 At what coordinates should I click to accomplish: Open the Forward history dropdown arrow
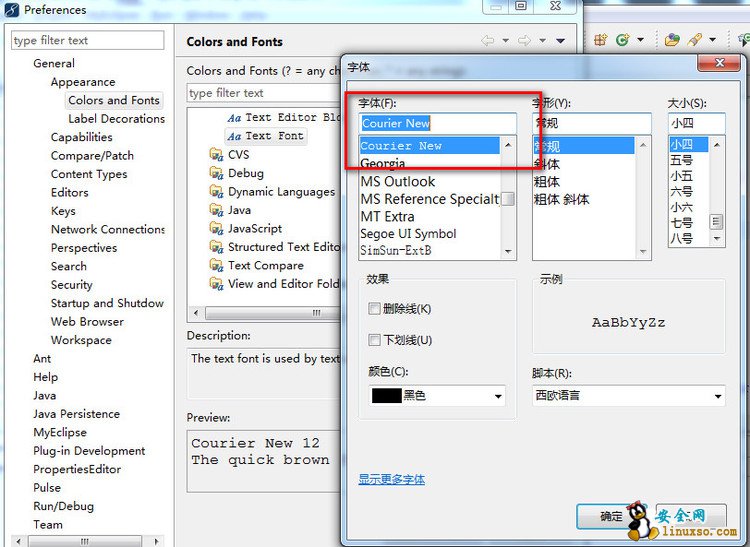point(542,41)
